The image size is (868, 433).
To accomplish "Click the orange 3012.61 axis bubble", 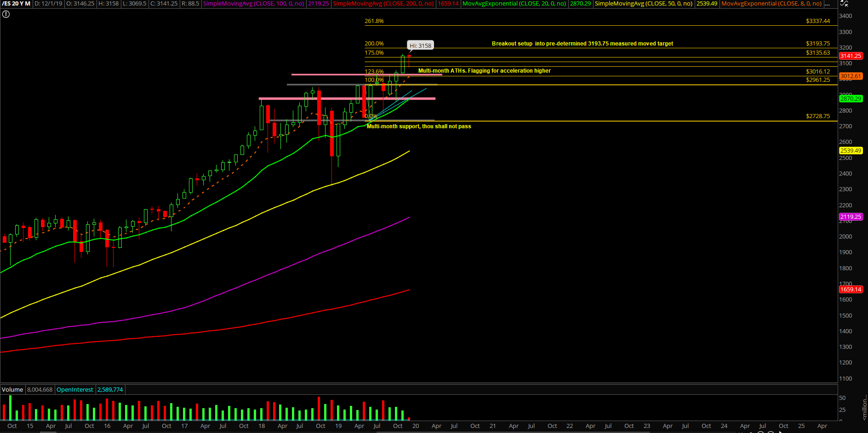I will [851, 76].
